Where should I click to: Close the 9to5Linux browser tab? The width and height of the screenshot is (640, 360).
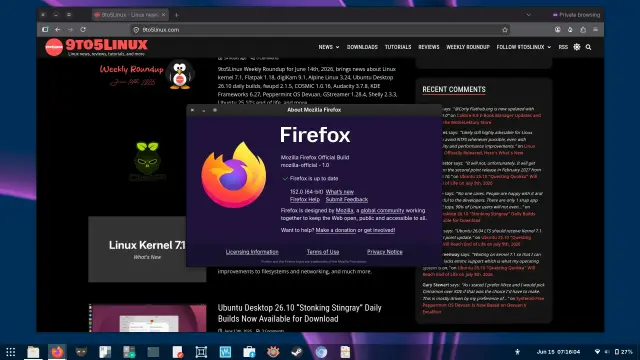coord(163,15)
